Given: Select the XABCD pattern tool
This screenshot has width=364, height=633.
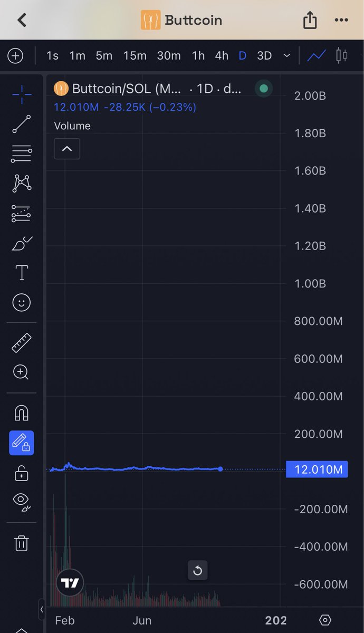Looking at the screenshot, I should (22, 184).
